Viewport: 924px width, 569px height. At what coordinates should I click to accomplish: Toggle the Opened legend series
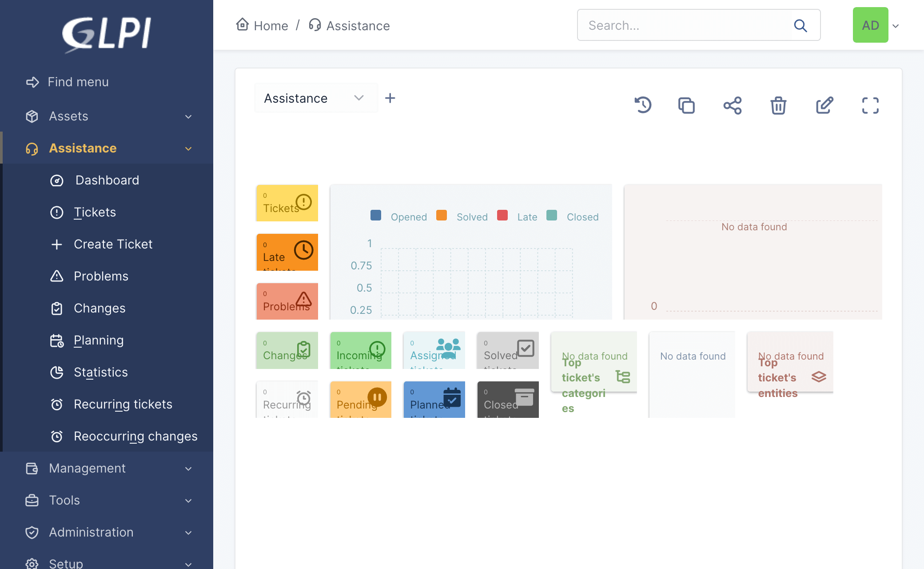(399, 216)
